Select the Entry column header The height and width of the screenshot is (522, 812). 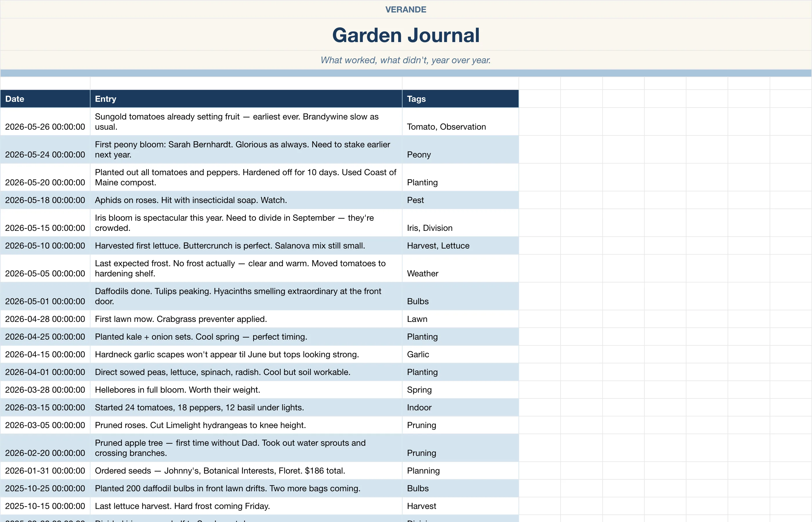click(x=246, y=99)
